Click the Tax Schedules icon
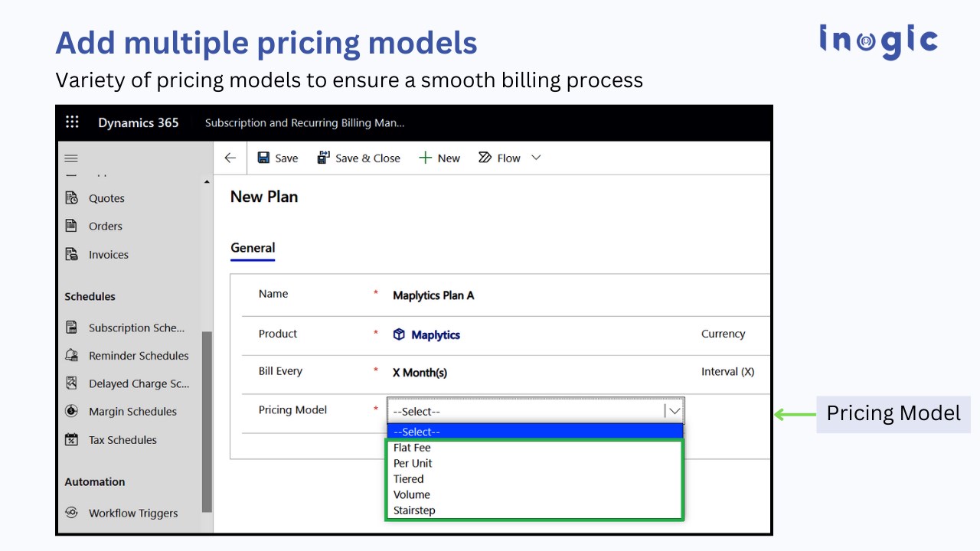The width and height of the screenshot is (980, 551). 71,439
